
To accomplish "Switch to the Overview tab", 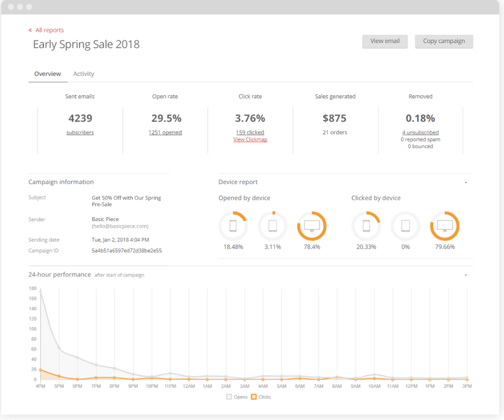I will [48, 74].
